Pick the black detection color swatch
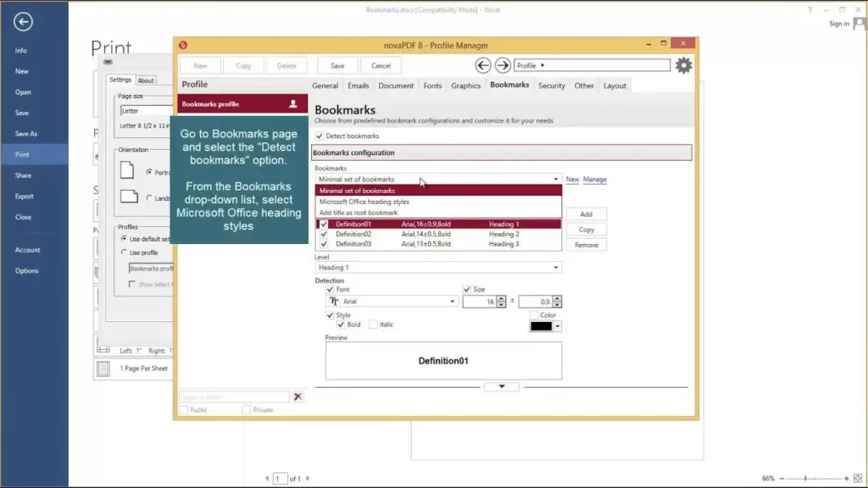 (x=541, y=326)
